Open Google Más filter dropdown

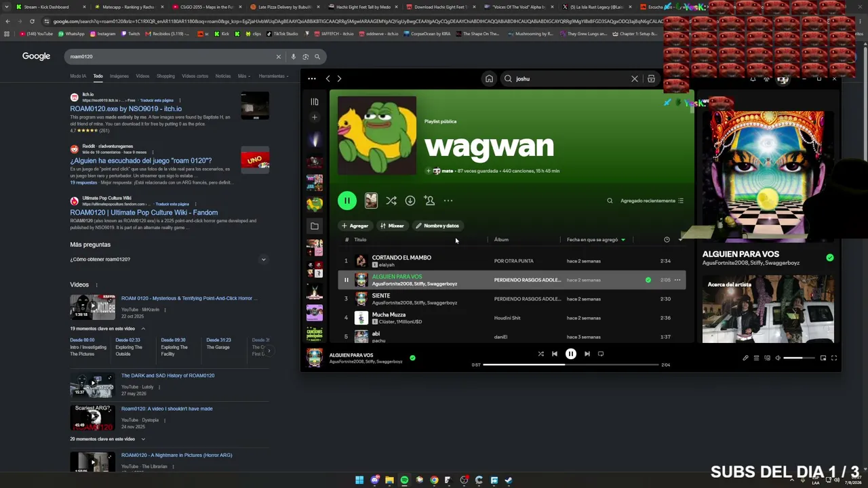pos(244,76)
